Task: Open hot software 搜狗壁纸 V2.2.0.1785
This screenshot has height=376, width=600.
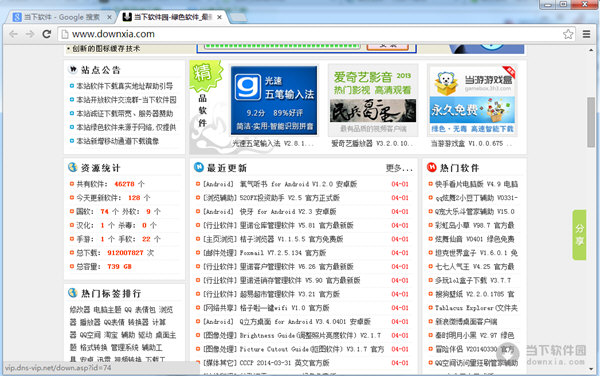Action: 474,294
